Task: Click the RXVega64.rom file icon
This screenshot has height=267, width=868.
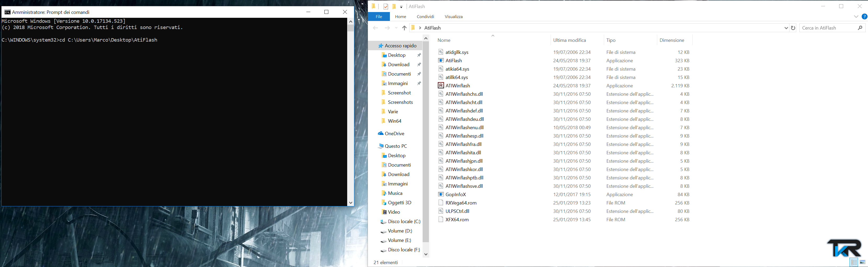Action: click(441, 203)
